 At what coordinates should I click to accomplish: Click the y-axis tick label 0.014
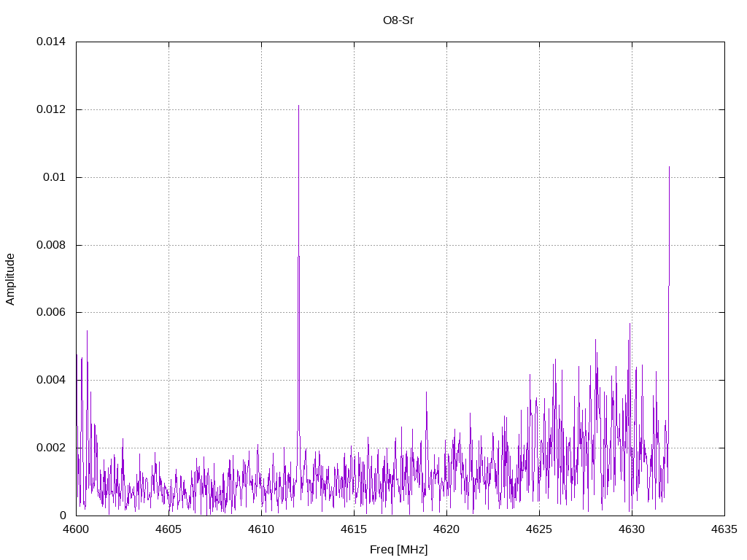click(51, 42)
